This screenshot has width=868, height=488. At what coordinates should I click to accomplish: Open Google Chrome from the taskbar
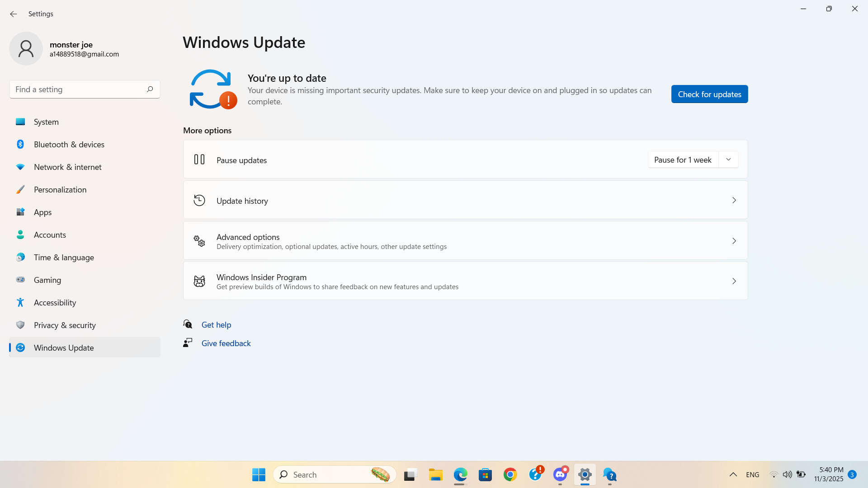point(510,474)
